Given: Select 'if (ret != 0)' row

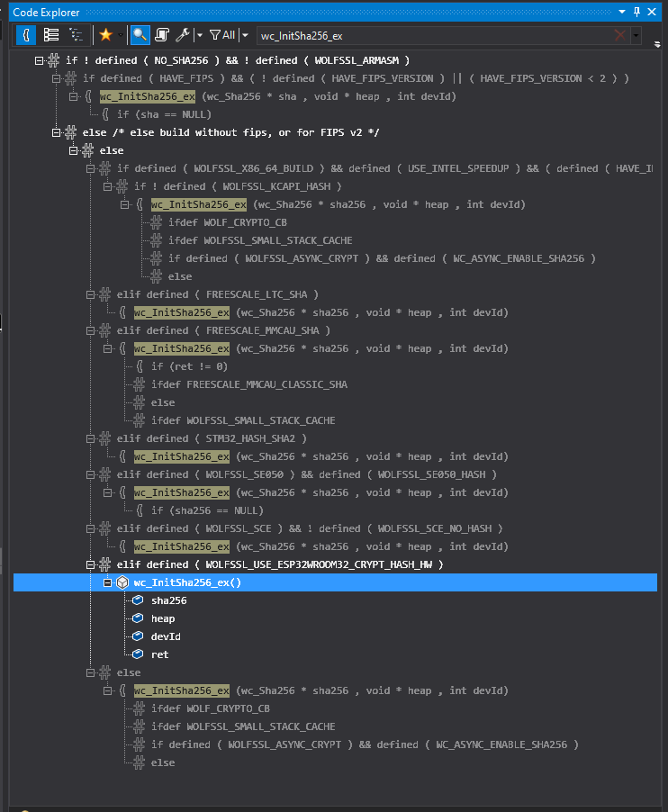Looking at the screenshot, I should [190, 366].
